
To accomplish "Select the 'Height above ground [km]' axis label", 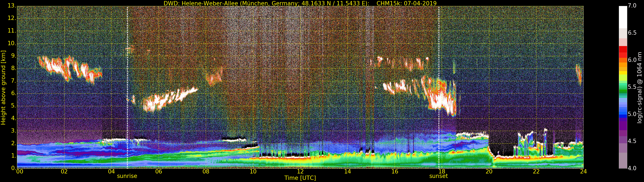I will click(x=3, y=88).
